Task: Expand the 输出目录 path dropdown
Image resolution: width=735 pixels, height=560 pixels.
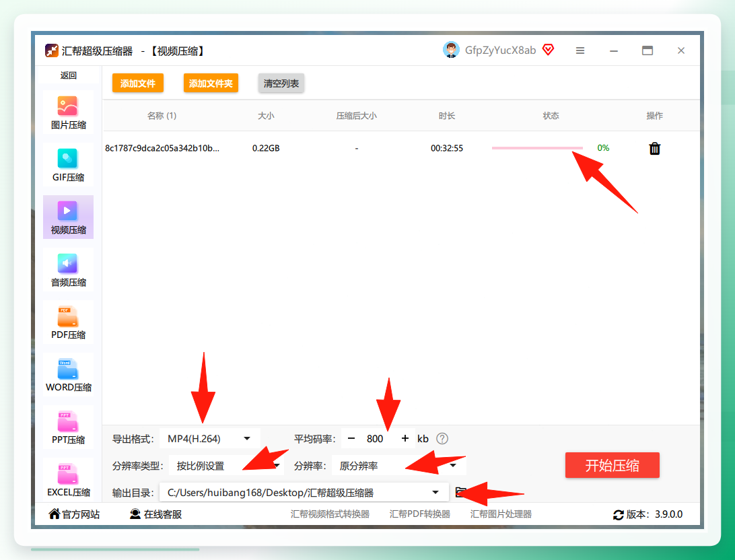Action: click(x=304, y=493)
